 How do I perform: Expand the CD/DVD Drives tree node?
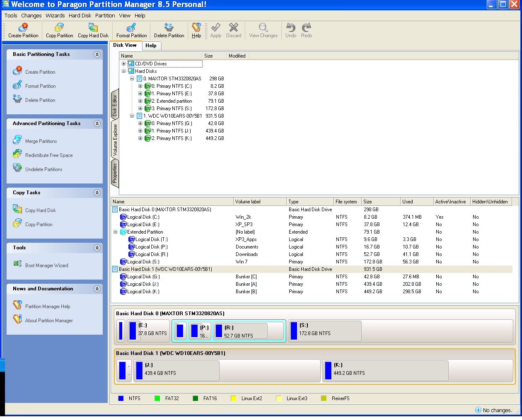(123, 64)
